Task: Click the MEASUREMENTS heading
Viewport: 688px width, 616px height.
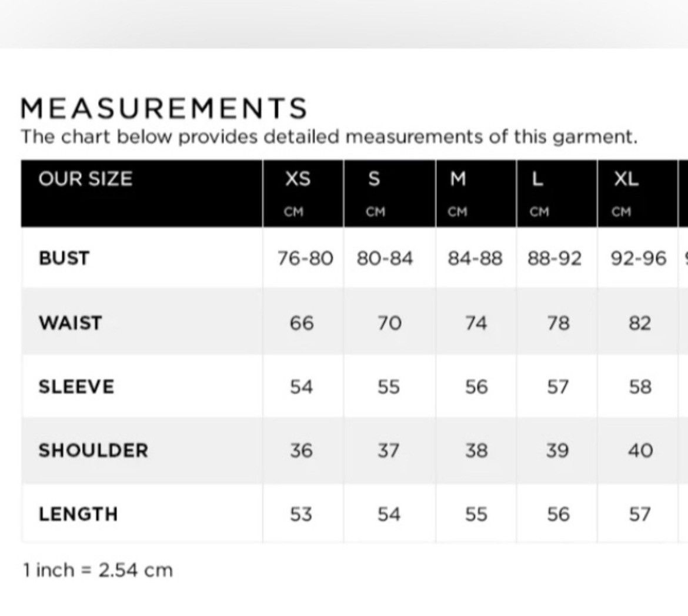Action: point(163,108)
